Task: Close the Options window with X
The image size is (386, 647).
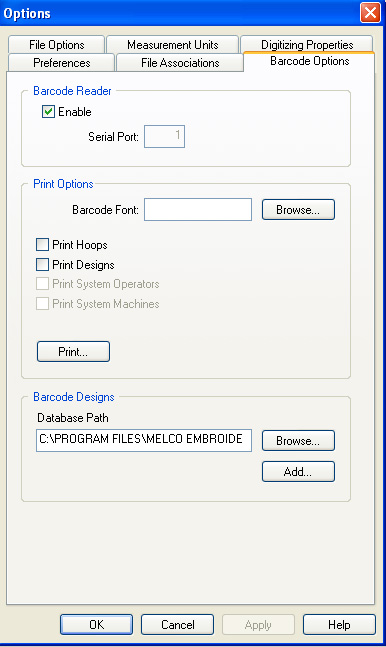Action: point(370,12)
